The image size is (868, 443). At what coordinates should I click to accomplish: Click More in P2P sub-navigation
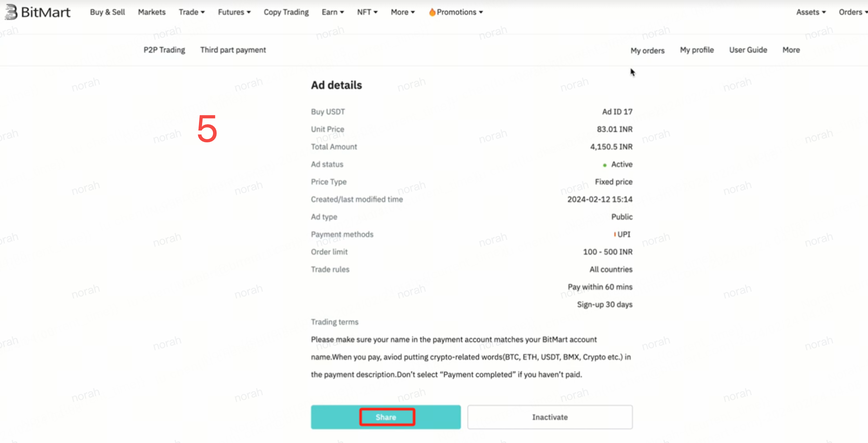[x=791, y=50]
